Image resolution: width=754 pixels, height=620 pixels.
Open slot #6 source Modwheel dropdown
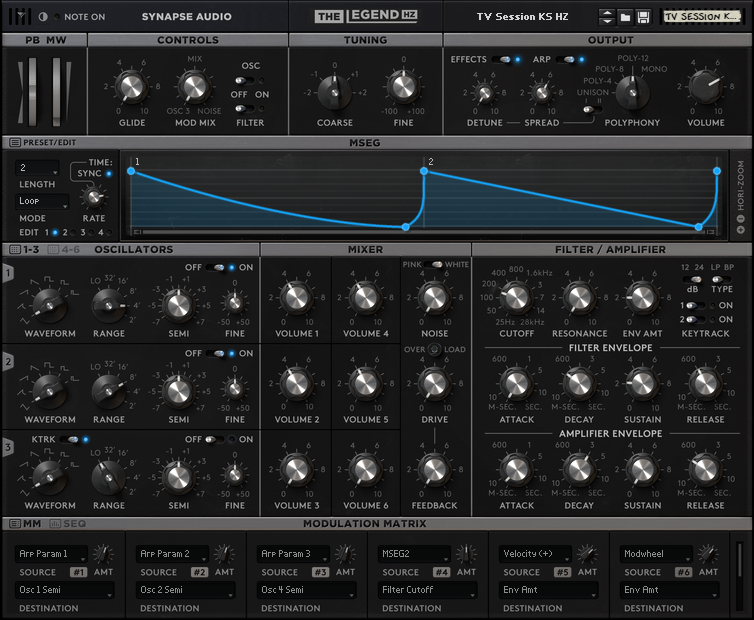point(656,554)
